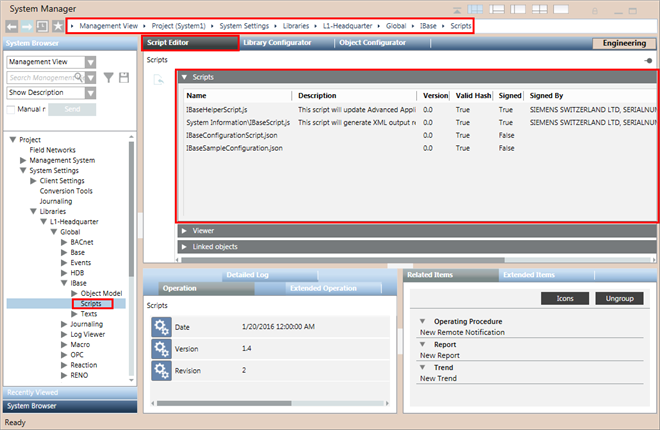Open the Management View dropdown
This screenshot has width=660, height=430.
90,61
